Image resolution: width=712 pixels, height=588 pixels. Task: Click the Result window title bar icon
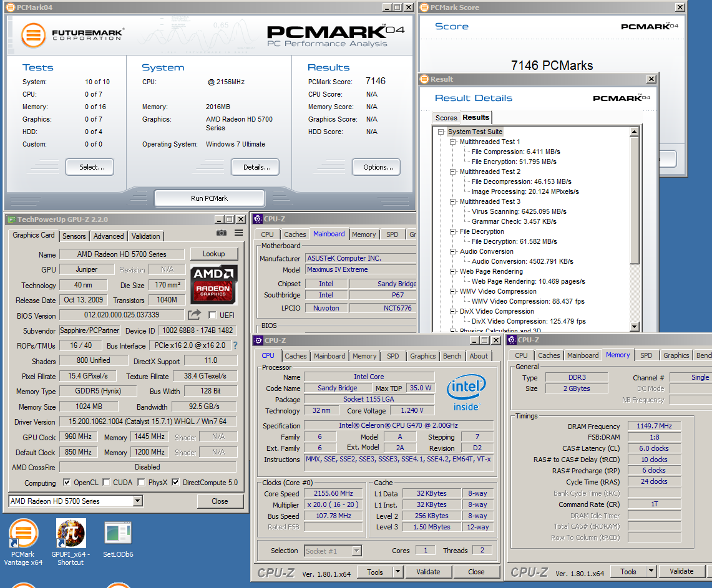pyautogui.click(x=424, y=79)
